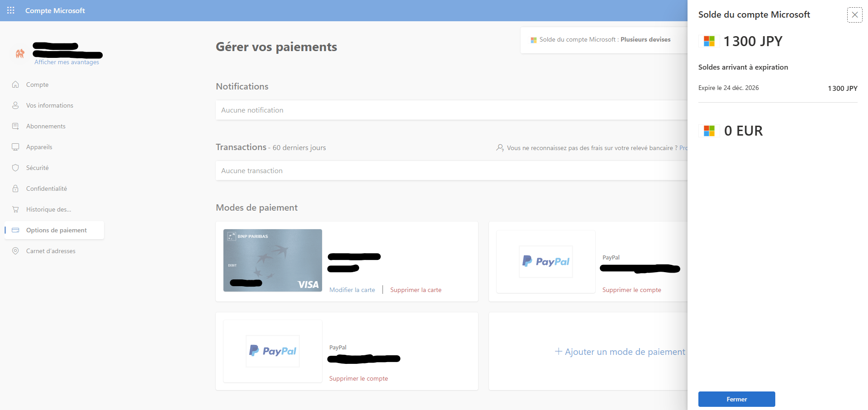868x410 pixels.
Task: Open Sécurité settings
Action: pos(38,168)
